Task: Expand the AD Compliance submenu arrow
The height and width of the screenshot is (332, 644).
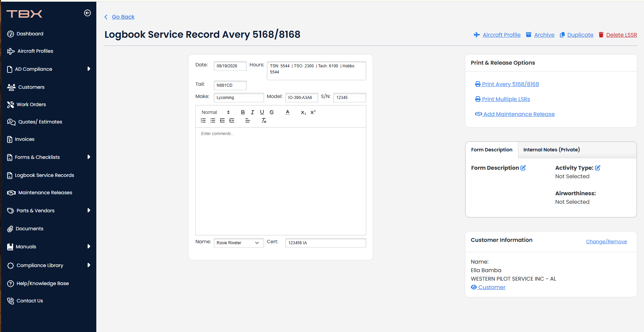Action: pyautogui.click(x=89, y=69)
